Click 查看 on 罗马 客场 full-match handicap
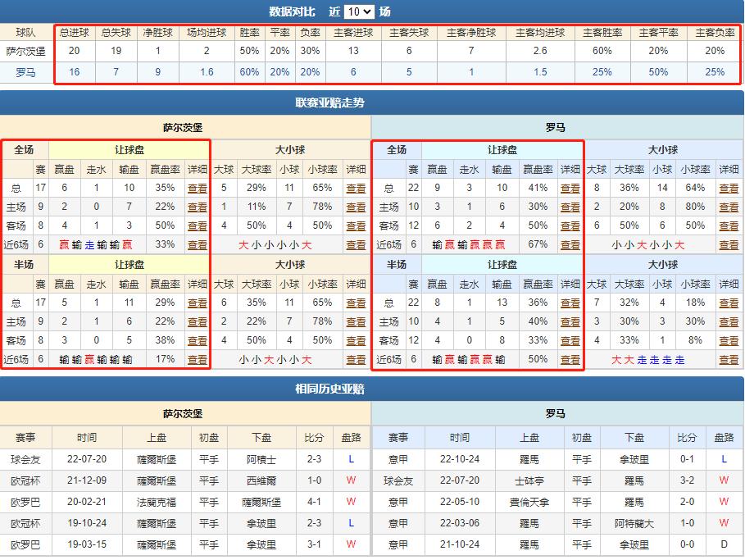The height and width of the screenshot is (560, 745). (571, 225)
